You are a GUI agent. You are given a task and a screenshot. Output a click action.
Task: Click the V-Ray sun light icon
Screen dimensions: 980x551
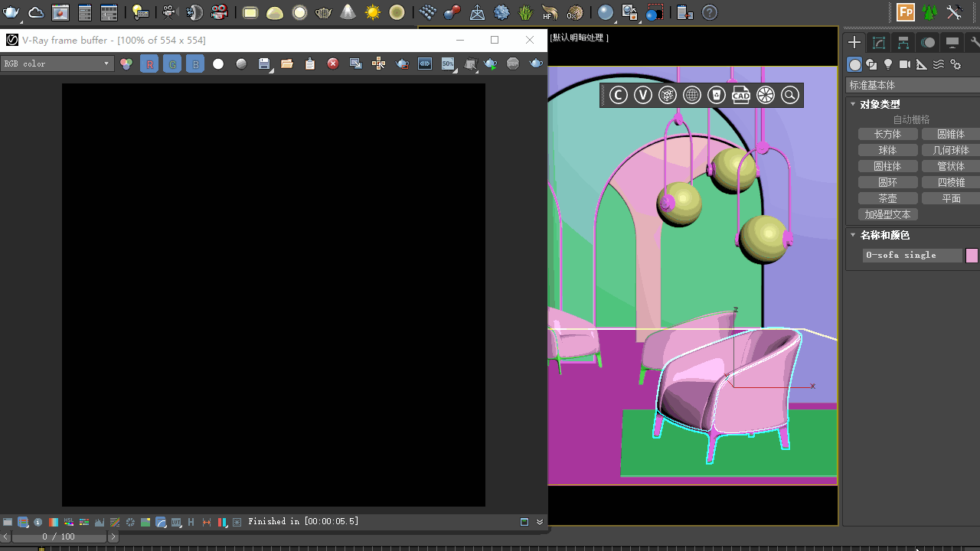373,12
